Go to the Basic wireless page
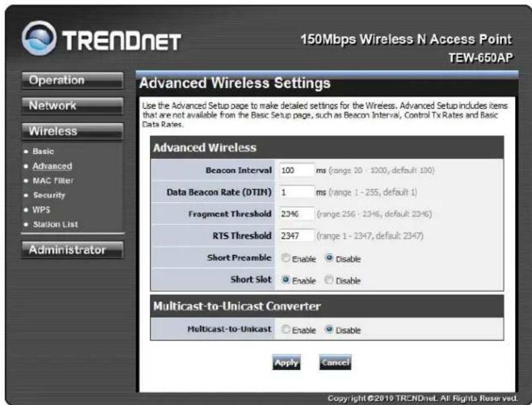The image size is (532, 405). click(x=43, y=151)
